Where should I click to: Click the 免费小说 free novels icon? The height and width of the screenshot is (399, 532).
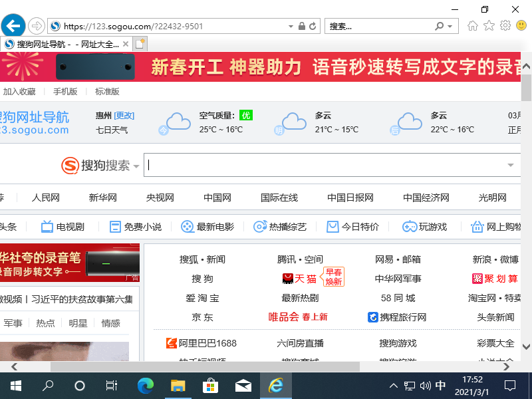[x=115, y=226]
